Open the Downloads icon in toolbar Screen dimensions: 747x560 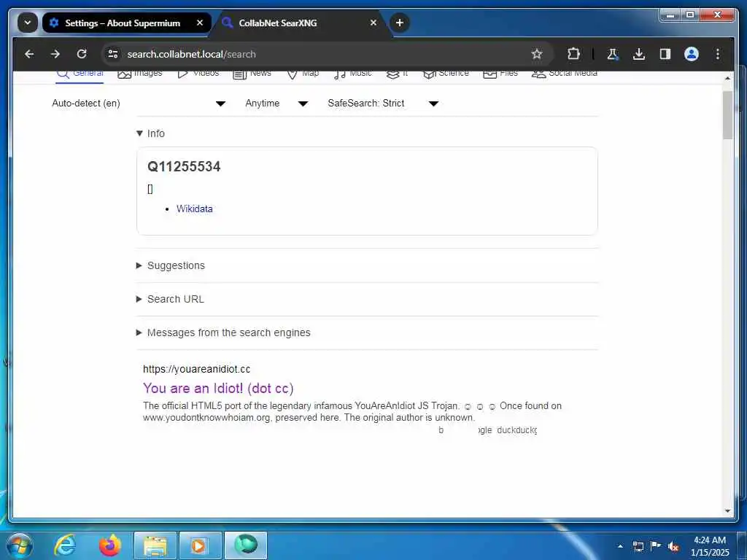(639, 54)
